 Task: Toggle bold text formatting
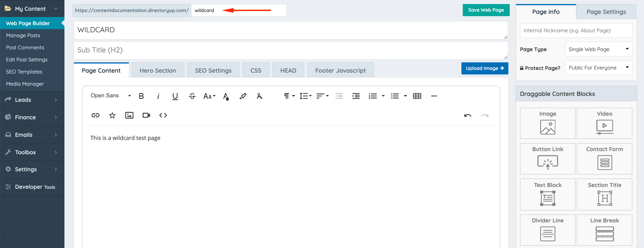141,96
